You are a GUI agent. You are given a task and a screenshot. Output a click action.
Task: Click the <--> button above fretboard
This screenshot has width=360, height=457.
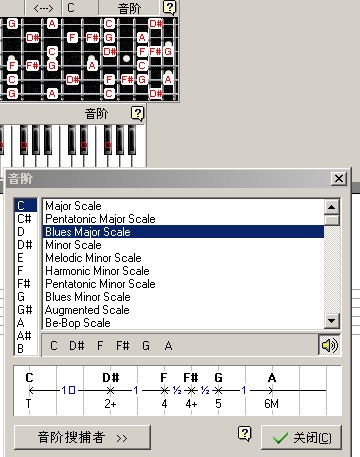43,8
